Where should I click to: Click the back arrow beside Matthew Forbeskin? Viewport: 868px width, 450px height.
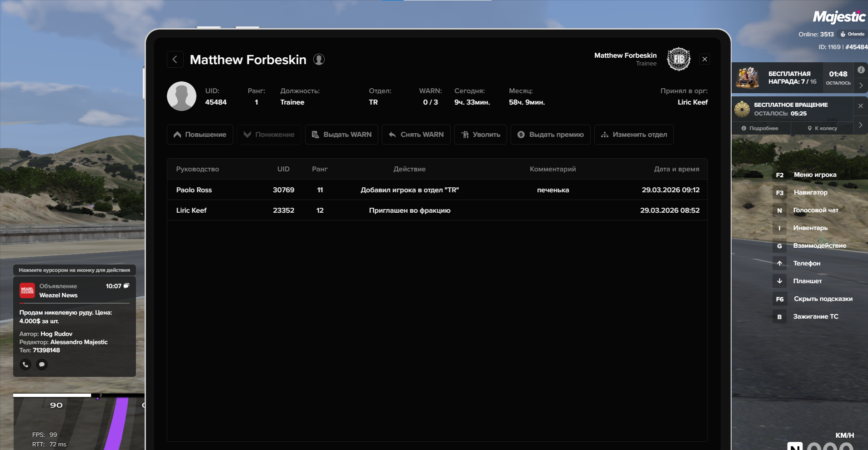point(175,60)
